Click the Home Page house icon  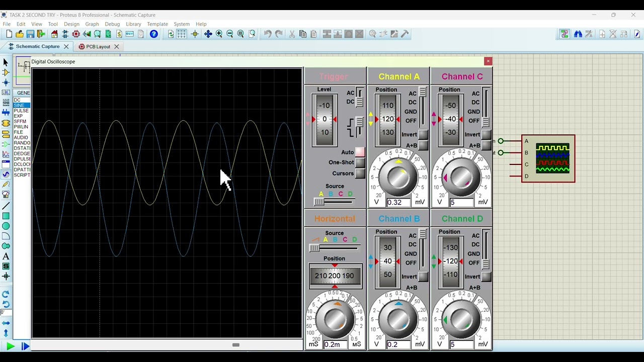[x=54, y=34]
